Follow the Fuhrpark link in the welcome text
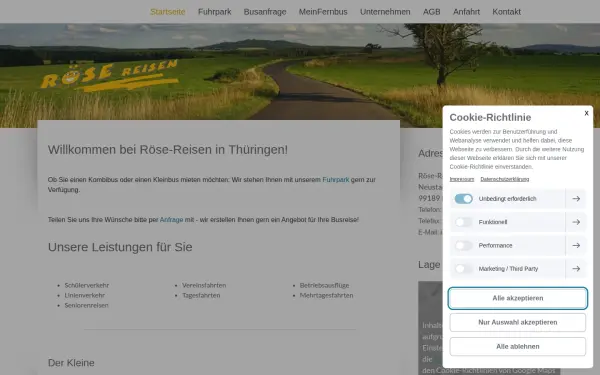The image size is (600, 375). (x=336, y=179)
